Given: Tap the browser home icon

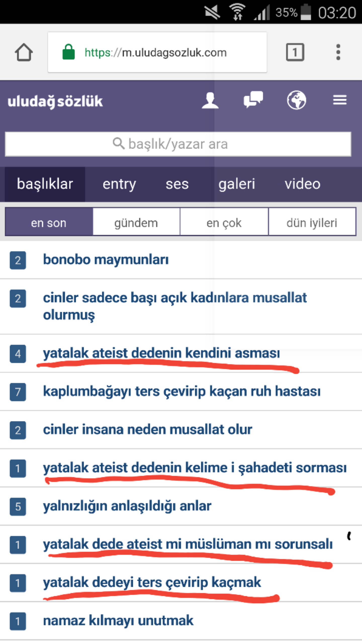Looking at the screenshot, I should [x=24, y=52].
